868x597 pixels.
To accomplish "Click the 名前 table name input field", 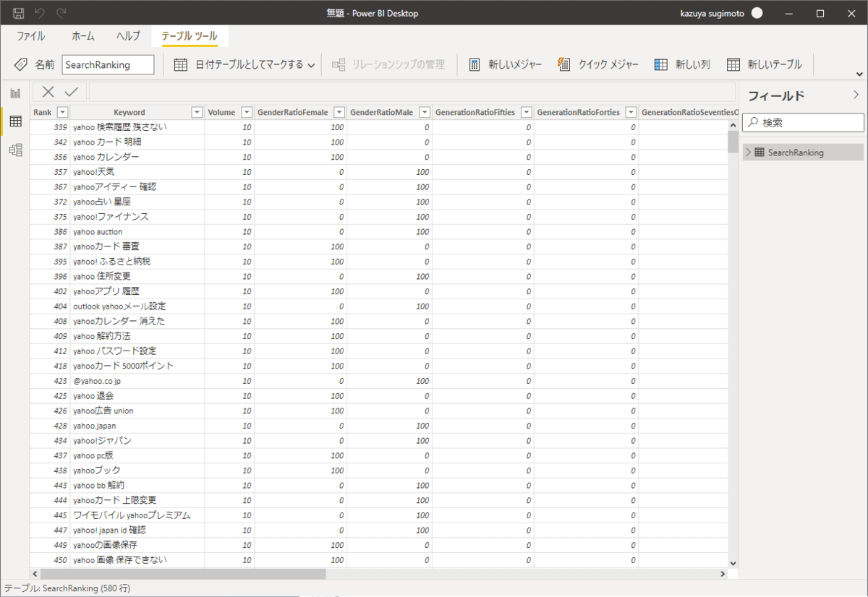I will pos(108,64).
